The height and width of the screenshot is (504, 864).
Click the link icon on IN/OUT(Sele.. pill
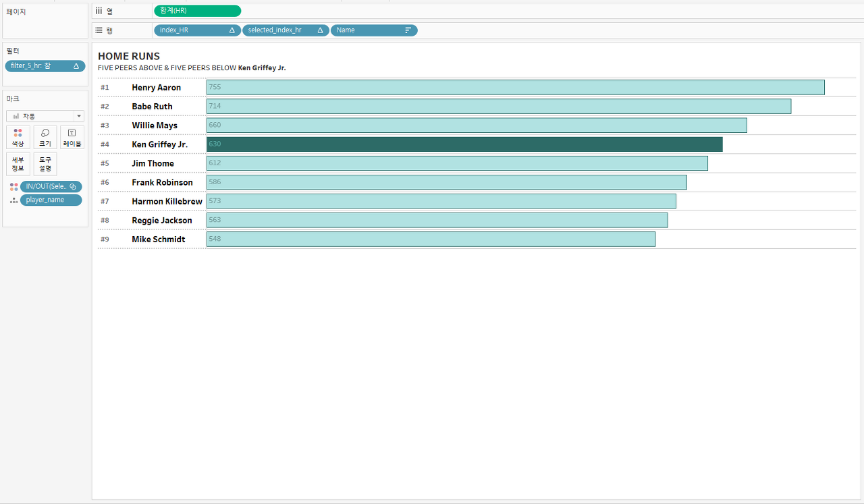[73, 187]
